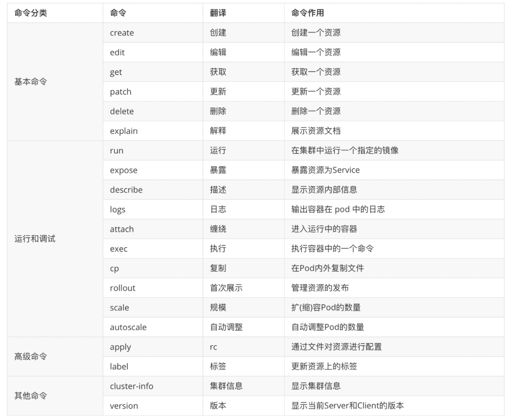The height and width of the screenshot is (420, 511).
Task: Select the '解释' translation cell
Action: (x=244, y=131)
